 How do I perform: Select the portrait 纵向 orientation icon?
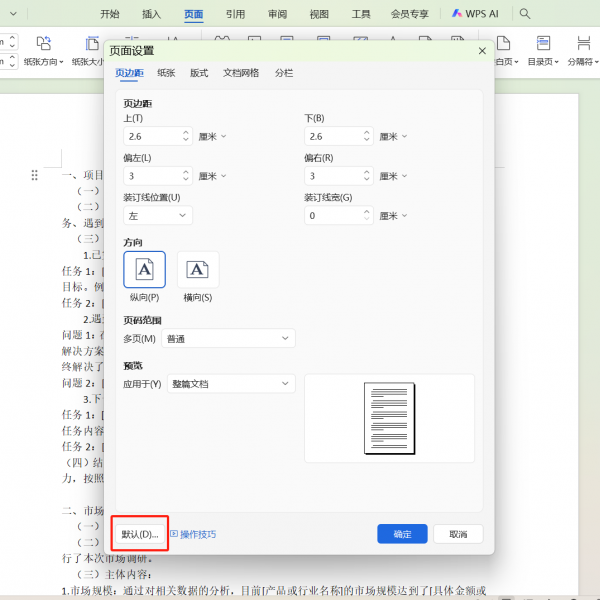pyautogui.click(x=144, y=269)
